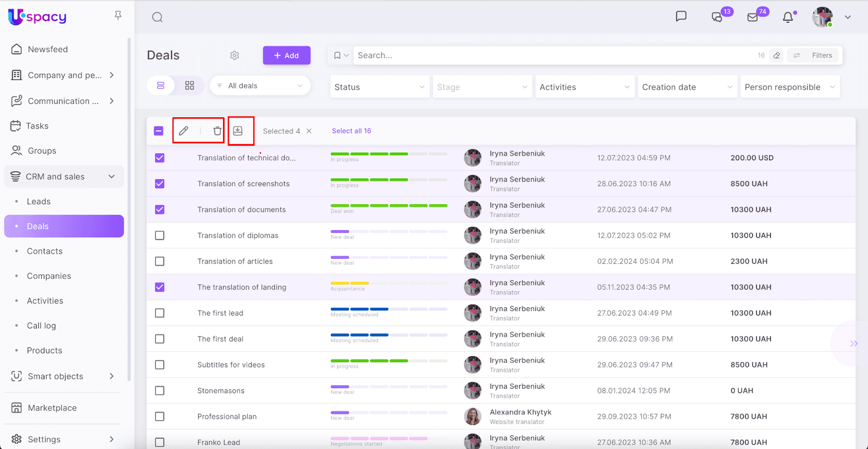Click the Select all 16 link
Screen dimensions: 868x449
351,131
